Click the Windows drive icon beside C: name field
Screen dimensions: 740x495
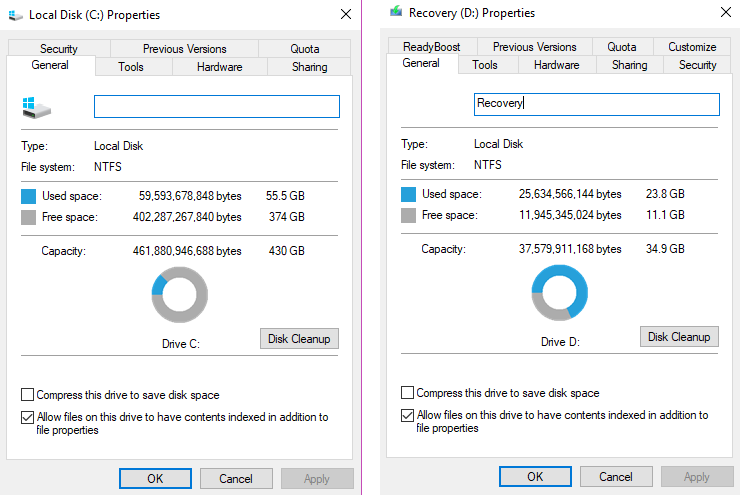pos(36,108)
